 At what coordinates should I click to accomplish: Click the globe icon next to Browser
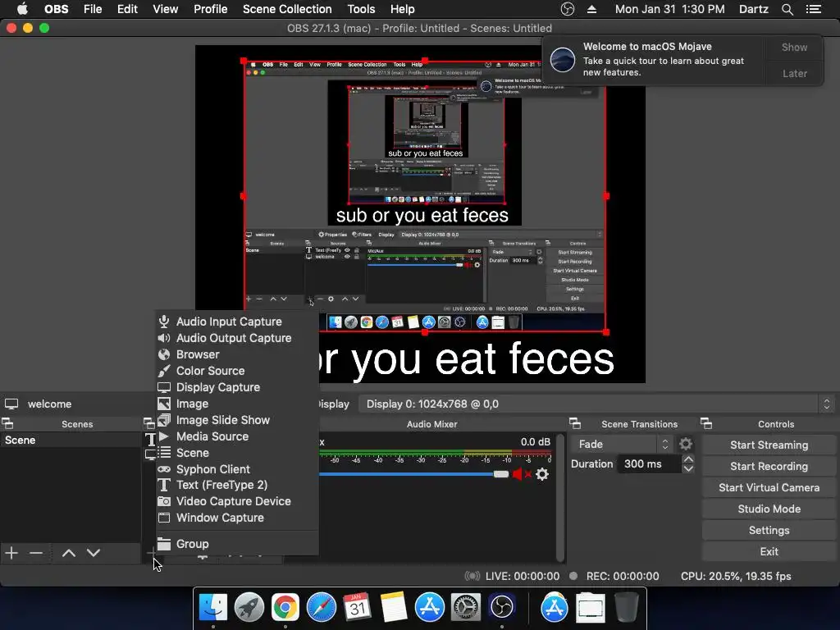click(x=164, y=354)
